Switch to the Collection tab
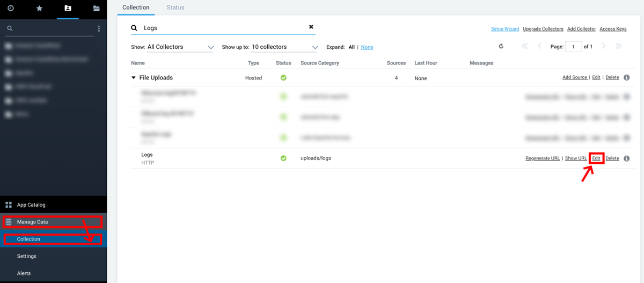The height and width of the screenshot is (283, 644). pos(136,8)
